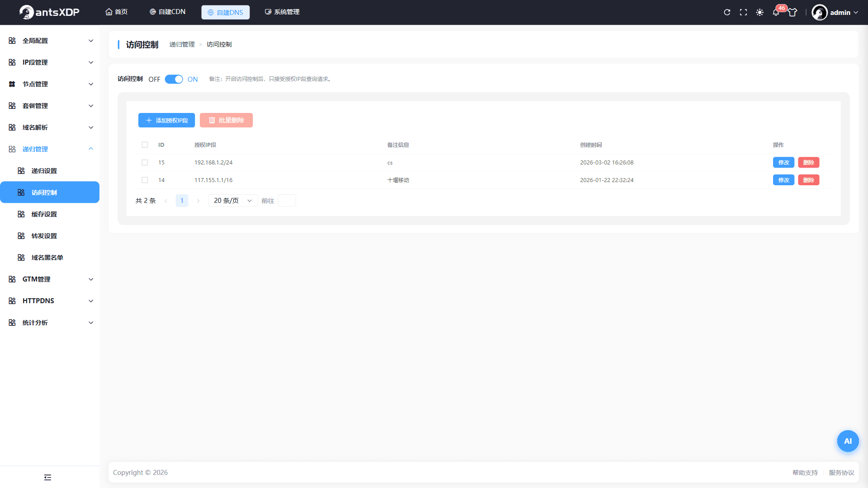Click the 批量删除 button
868x488 pixels.
(x=226, y=120)
